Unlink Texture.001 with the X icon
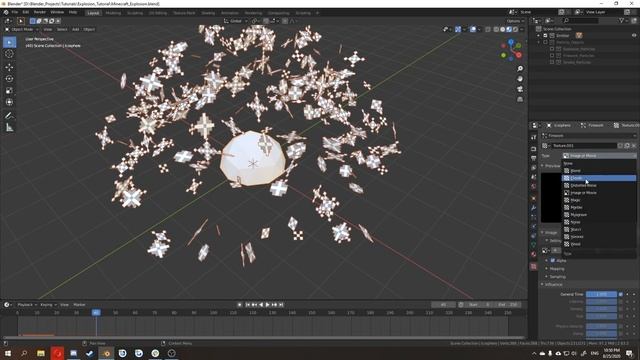The width and height of the screenshot is (640, 360). click(x=634, y=146)
